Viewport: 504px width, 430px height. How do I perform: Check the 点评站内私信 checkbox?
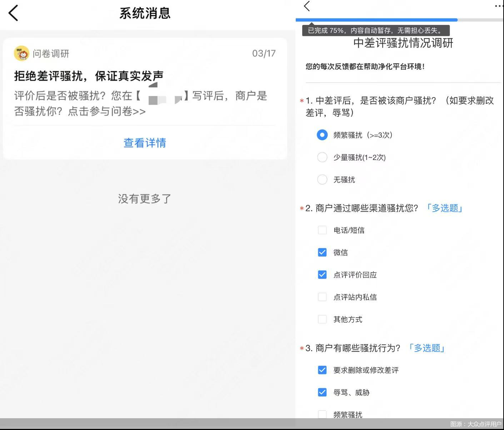[x=322, y=297]
